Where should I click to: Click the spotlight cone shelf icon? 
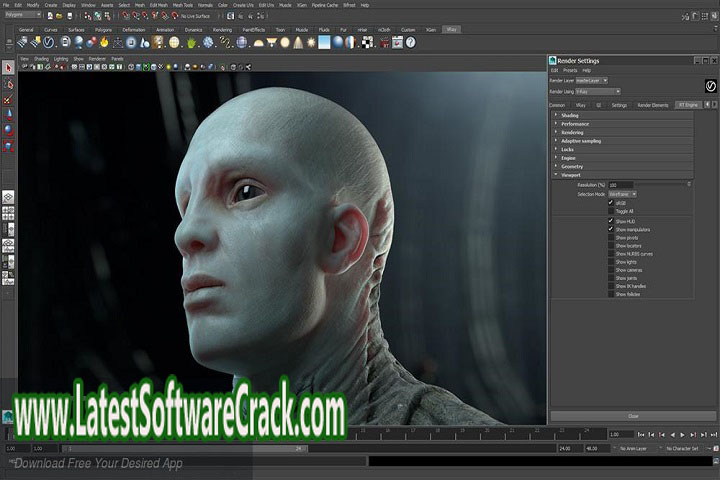click(298, 43)
